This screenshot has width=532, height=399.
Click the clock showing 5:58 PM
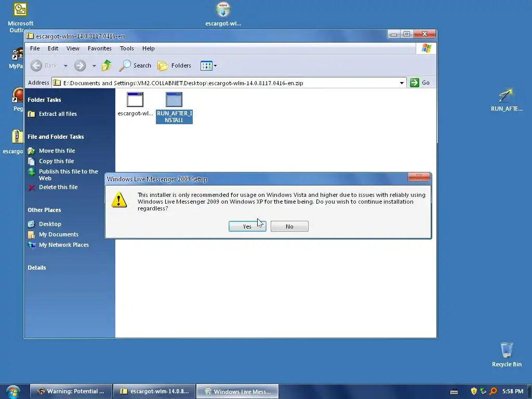coord(513,391)
